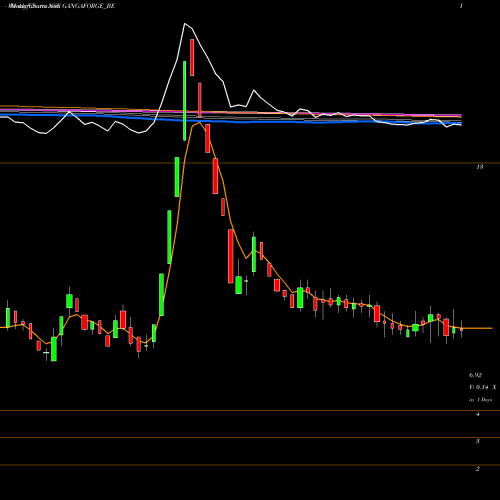Click the topmost red candlestick near the peak

[x=192, y=57]
